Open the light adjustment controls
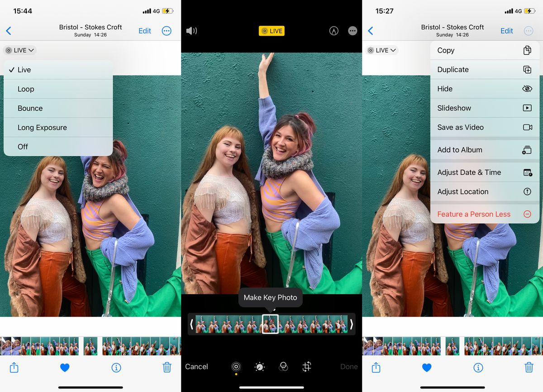This screenshot has width=543, height=392. click(259, 367)
